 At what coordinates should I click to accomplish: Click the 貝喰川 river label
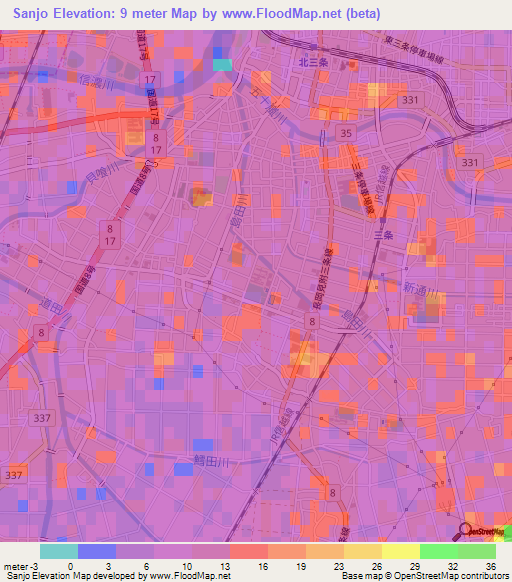[x=103, y=173]
